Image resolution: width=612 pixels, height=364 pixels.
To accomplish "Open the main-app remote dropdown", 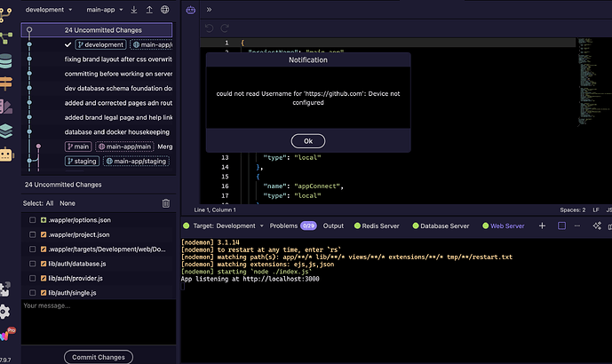I will pyautogui.click(x=105, y=10).
